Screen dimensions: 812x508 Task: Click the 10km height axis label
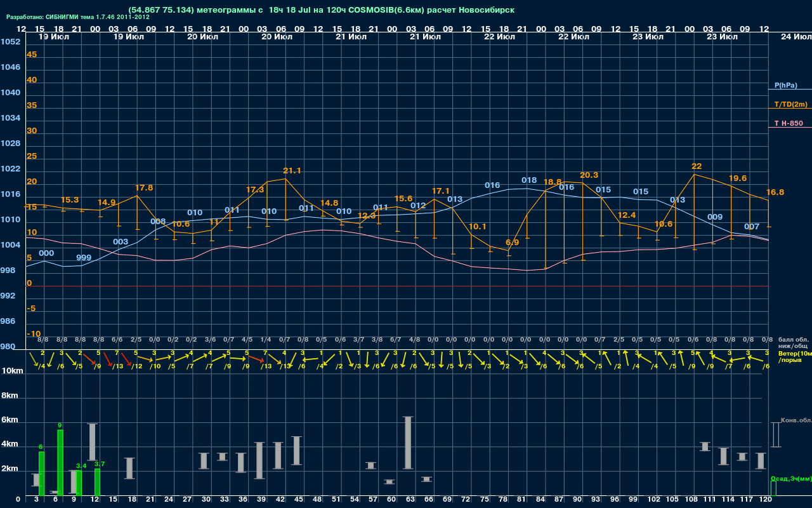click(x=13, y=371)
